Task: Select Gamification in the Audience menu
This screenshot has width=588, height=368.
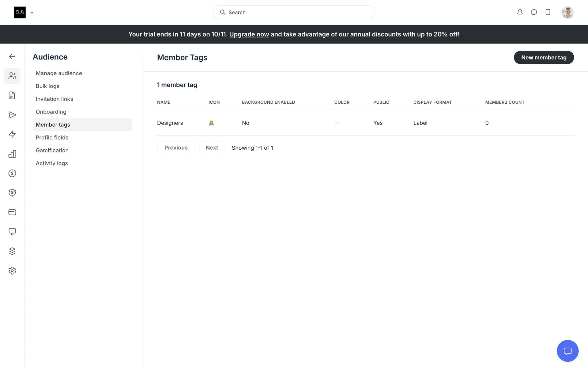Action: (x=52, y=150)
